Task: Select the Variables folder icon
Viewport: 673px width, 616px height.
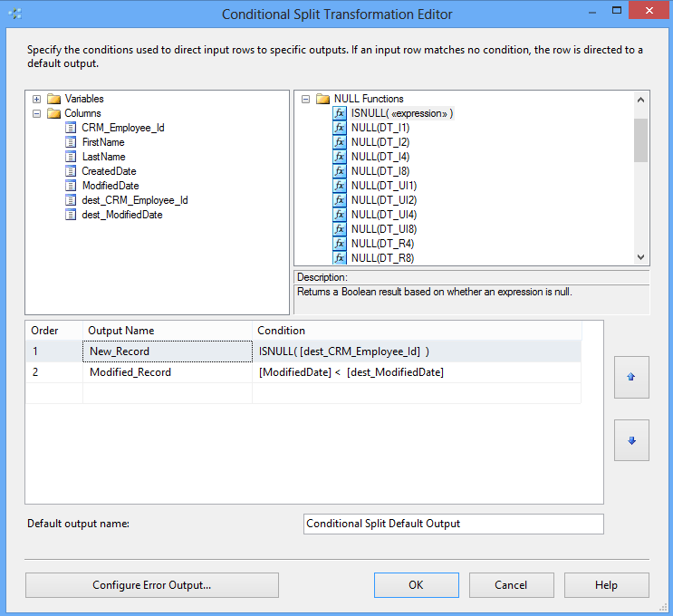Action: click(x=54, y=99)
